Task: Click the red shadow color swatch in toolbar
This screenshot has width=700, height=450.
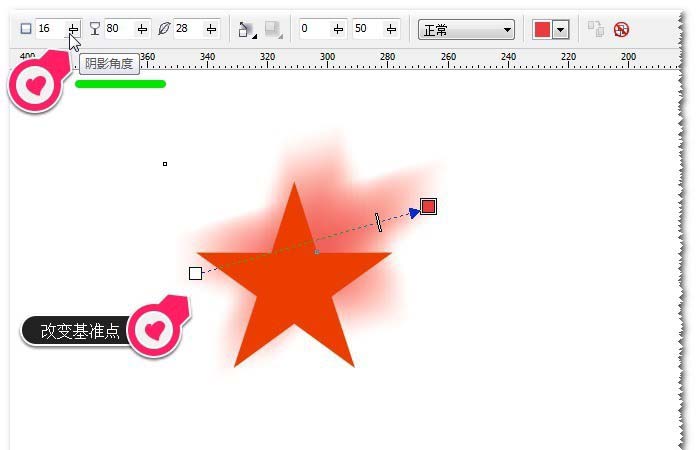Action: (x=542, y=30)
